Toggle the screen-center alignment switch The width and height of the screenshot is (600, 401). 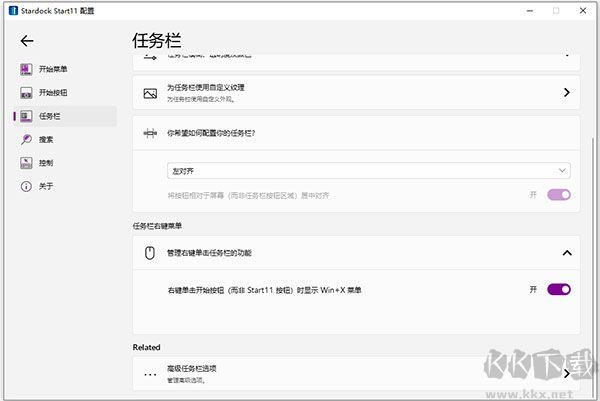click(559, 195)
